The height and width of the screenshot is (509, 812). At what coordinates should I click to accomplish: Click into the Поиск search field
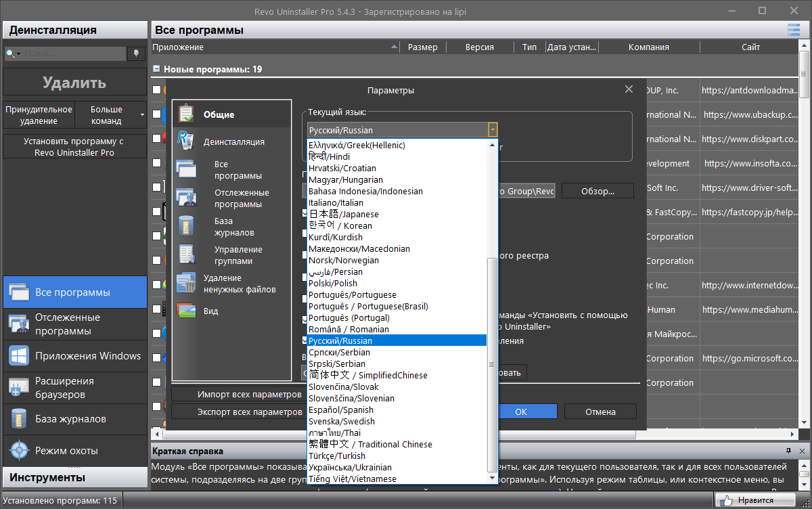(73, 53)
